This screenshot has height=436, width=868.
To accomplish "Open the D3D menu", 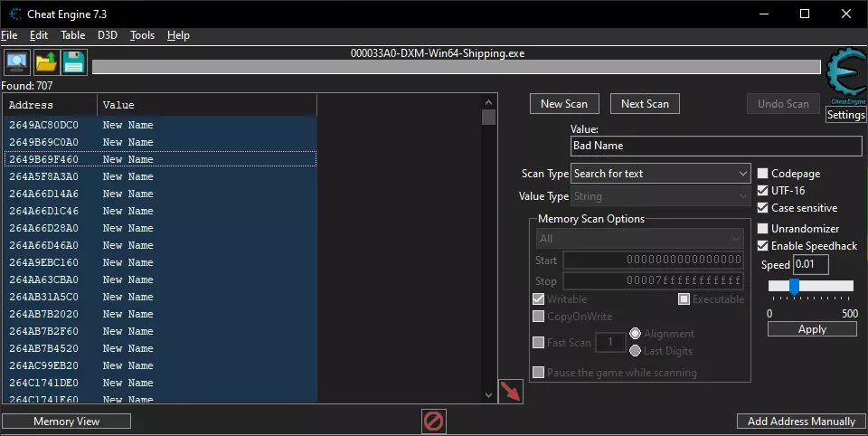I will point(108,35).
